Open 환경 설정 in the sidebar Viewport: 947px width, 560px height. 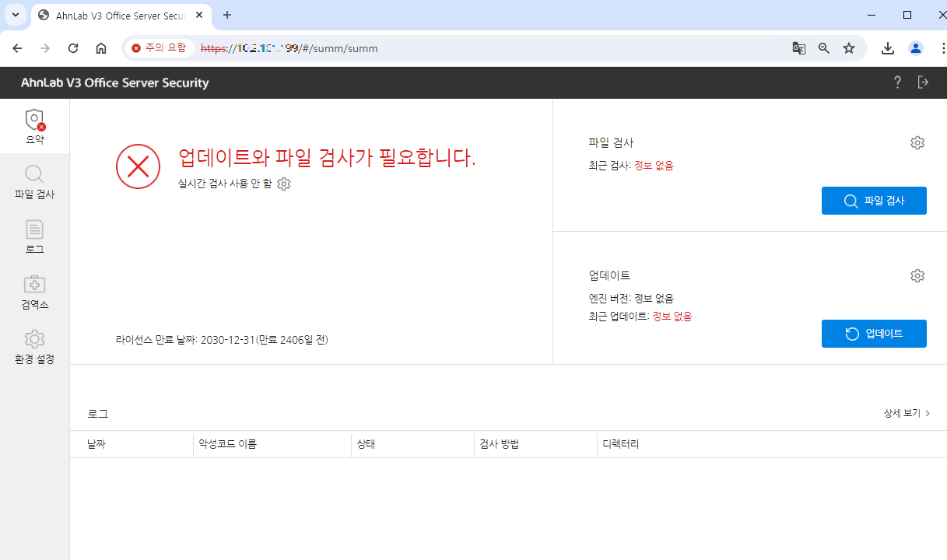pyautogui.click(x=34, y=347)
